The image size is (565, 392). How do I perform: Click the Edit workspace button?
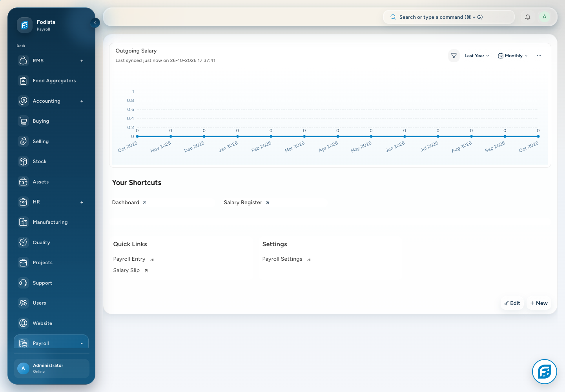pyautogui.click(x=512, y=303)
